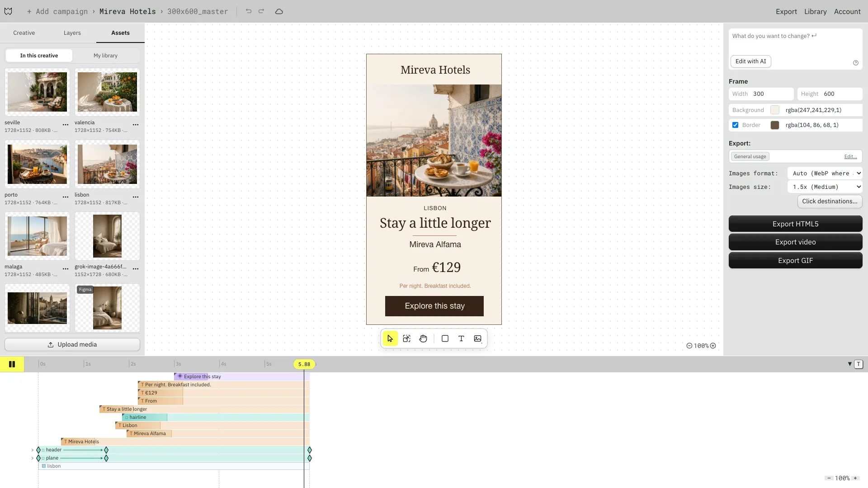The image size is (868, 488).
Task: Click the redo arrow icon
Action: [261, 11]
